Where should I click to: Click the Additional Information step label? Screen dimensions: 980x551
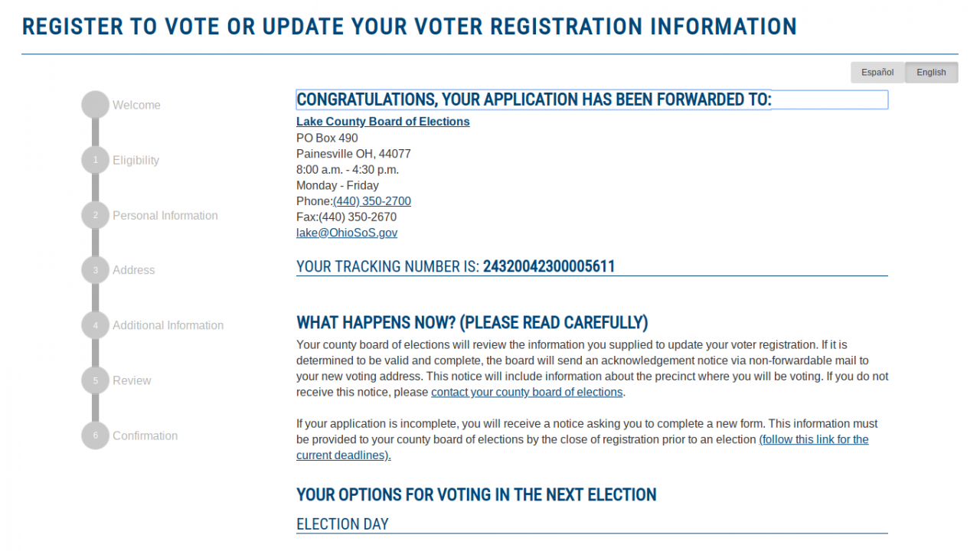click(x=168, y=325)
